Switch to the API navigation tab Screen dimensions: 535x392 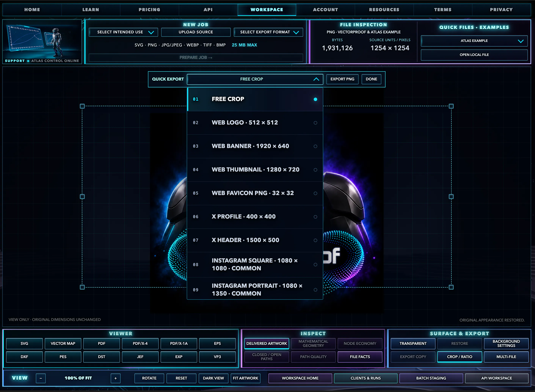click(208, 10)
